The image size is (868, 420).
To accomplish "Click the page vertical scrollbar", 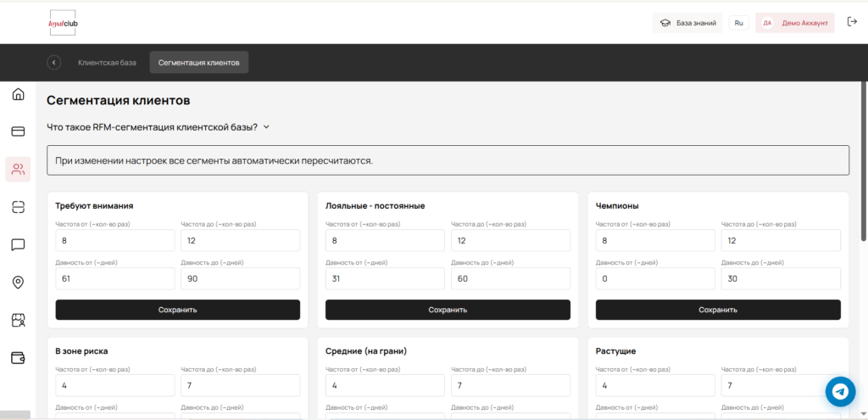I will tap(863, 212).
